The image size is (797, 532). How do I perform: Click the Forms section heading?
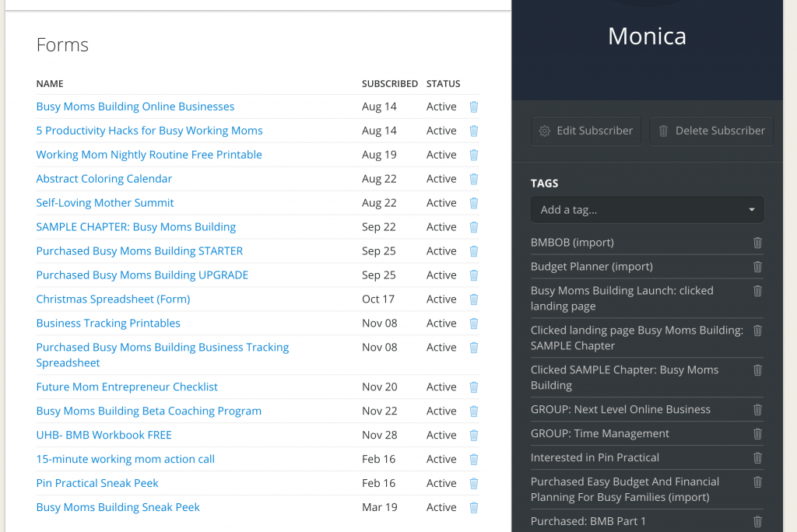pos(62,45)
